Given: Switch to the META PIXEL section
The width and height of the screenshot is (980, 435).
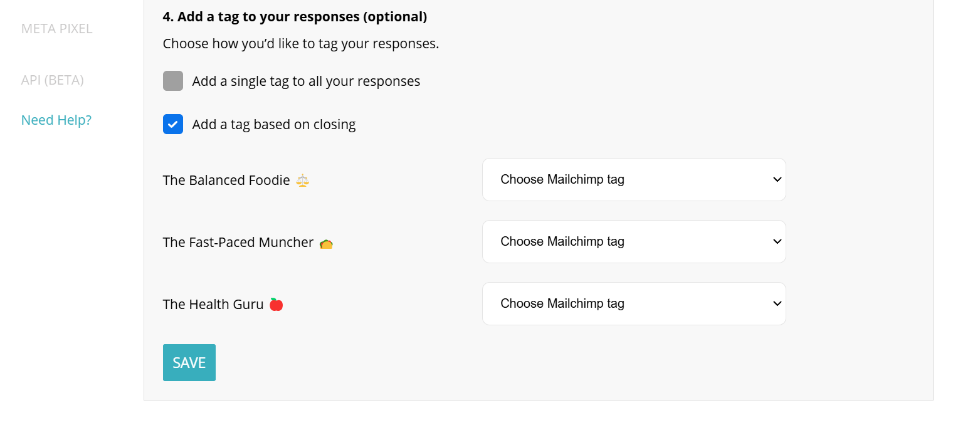Looking at the screenshot, I should (57, 28).
